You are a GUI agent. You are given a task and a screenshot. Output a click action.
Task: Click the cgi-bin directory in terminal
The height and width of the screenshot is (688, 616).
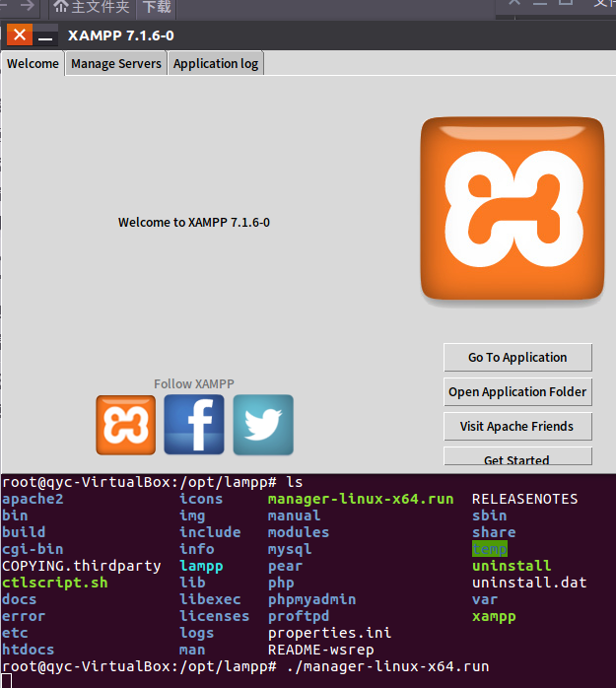[33, 549]
